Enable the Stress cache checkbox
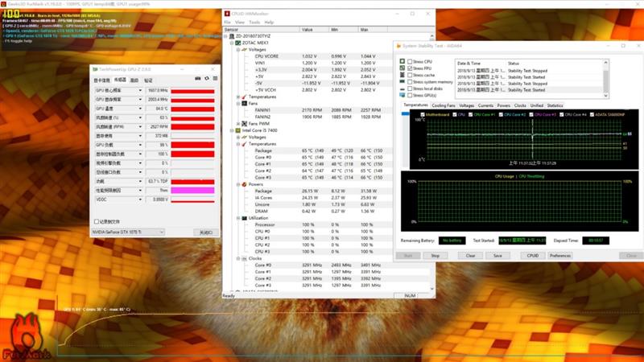Screen dimensions: 644x362 tap(410, 75)
